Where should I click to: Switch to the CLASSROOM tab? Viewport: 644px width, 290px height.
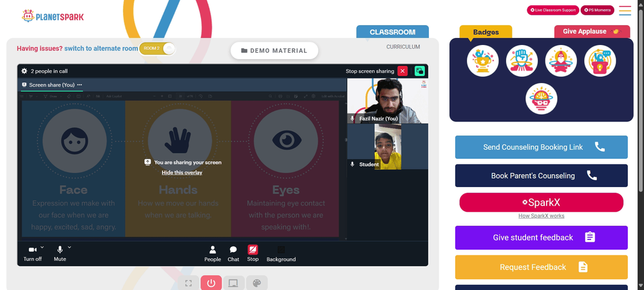click(x=392, y=32)
